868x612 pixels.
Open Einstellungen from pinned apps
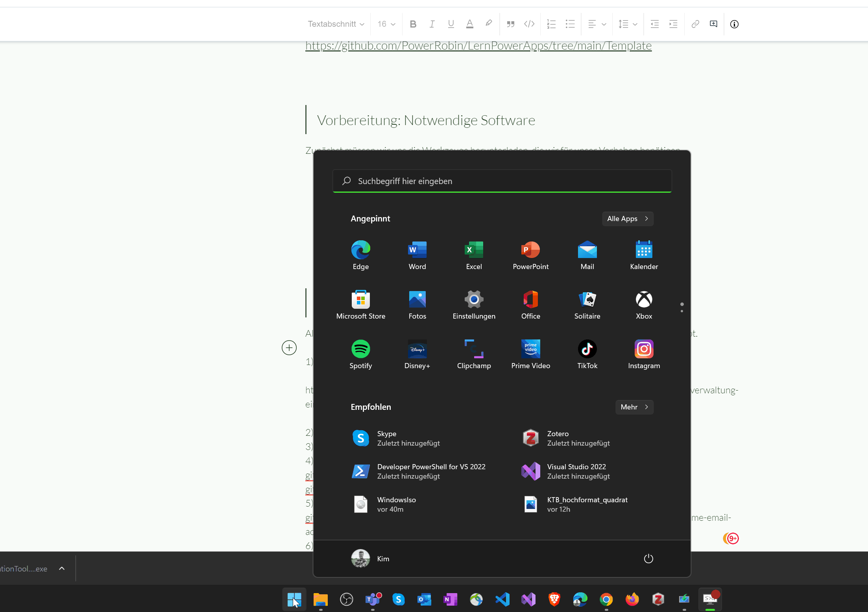point(474,304)
